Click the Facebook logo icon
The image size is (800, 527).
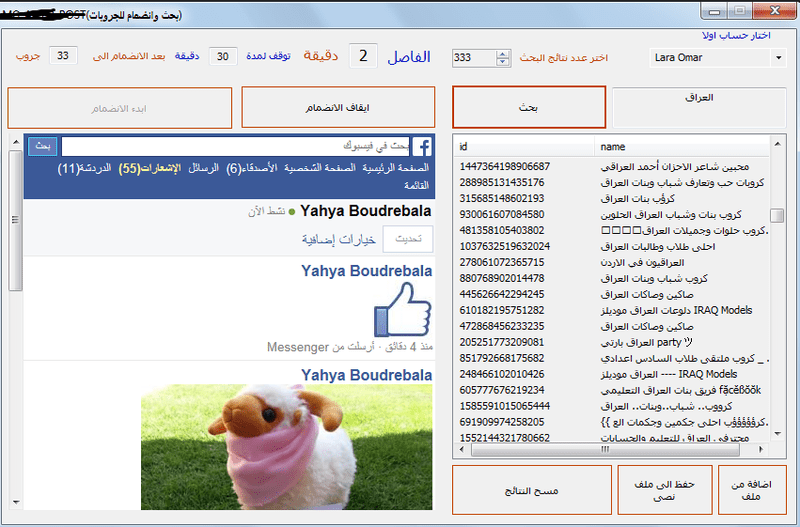[422, 146]
